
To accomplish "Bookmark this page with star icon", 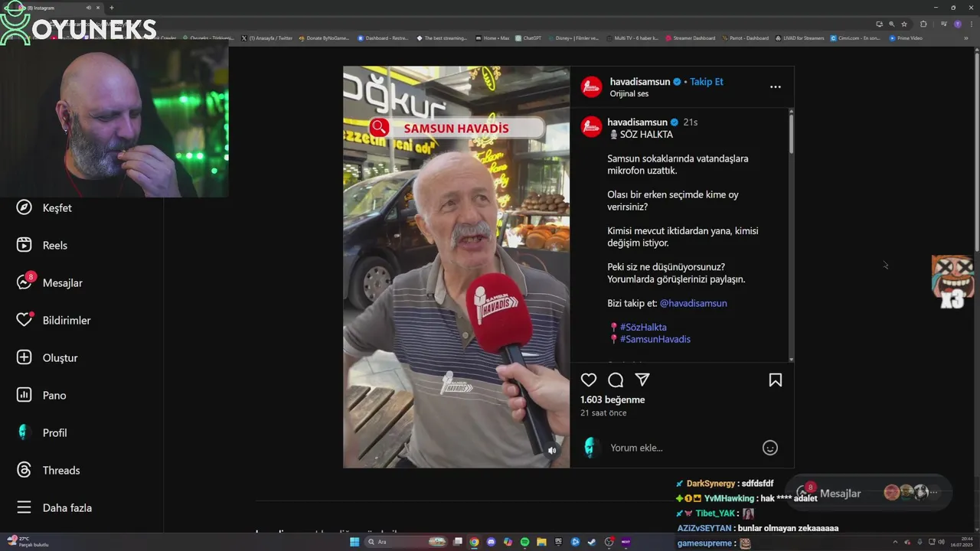I will click(904, 24).
